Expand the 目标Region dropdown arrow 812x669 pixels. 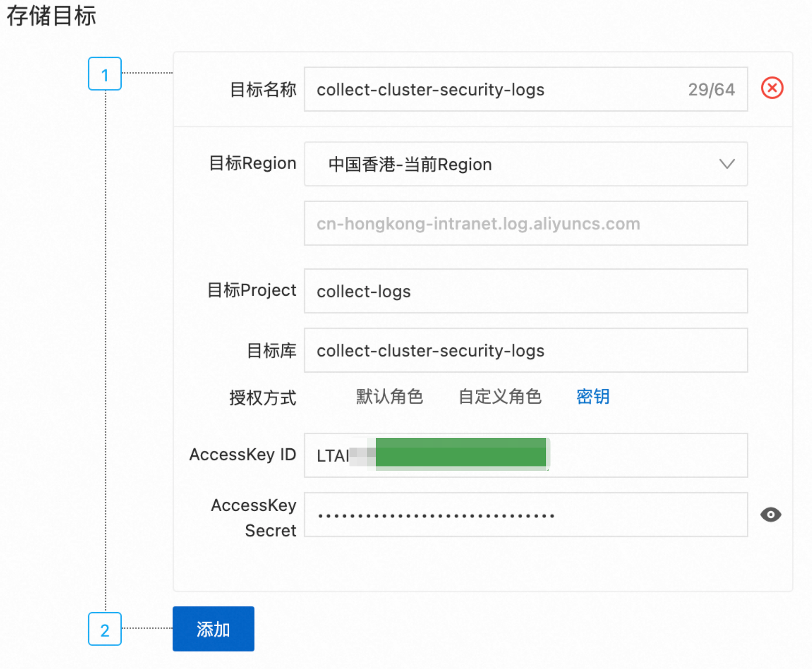click(727, 164)
